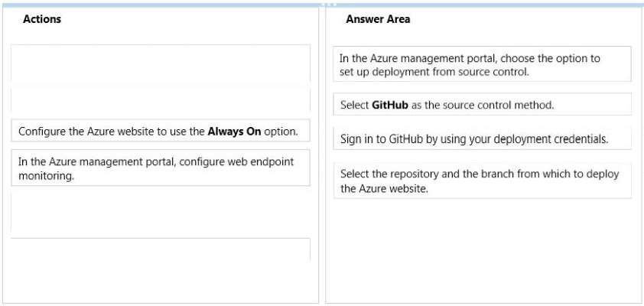This screenshot has height=306, width=644.
Task: Click the first empty slot in Actions list
Action: pos(161,63)
